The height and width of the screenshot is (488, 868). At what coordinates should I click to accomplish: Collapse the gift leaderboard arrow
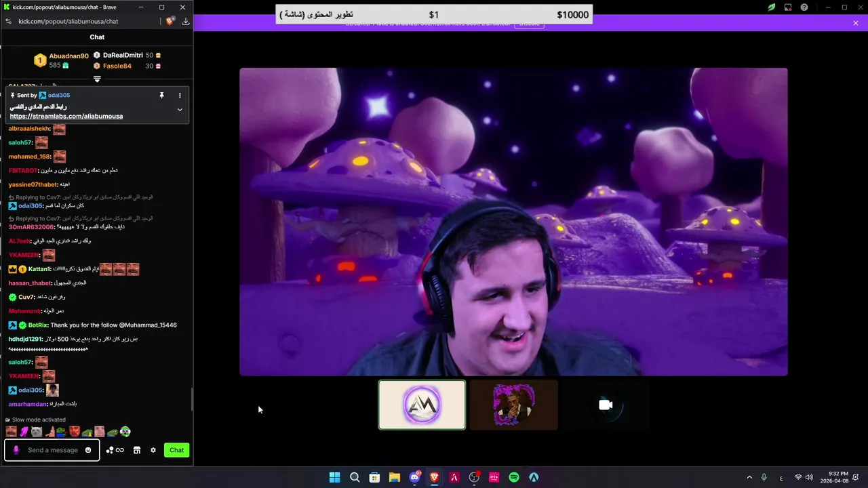[97, 79]
